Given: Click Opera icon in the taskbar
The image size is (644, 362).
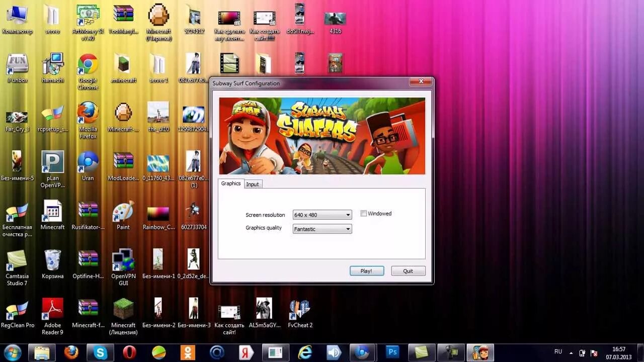Looking at the screenshot, I should tap(129, 352).
